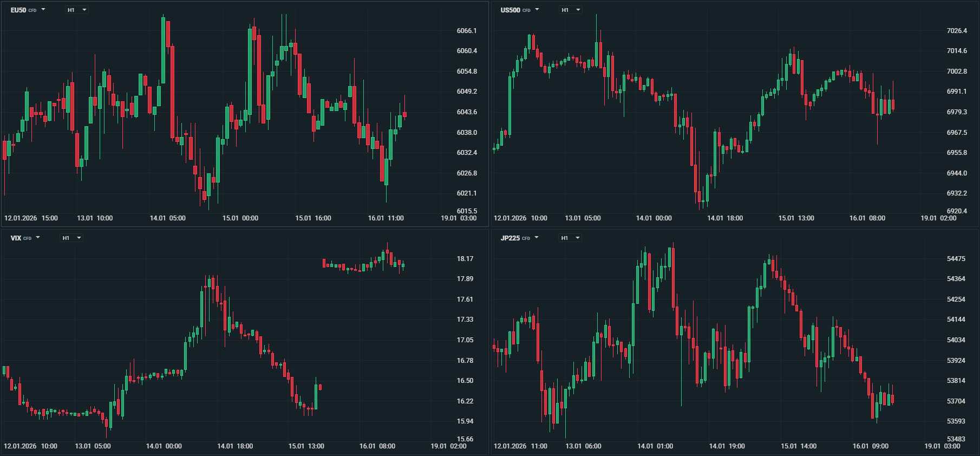Select the 15.01 14:00 time label on JP225 chart
980x456 pixels.
pos(799,446)
